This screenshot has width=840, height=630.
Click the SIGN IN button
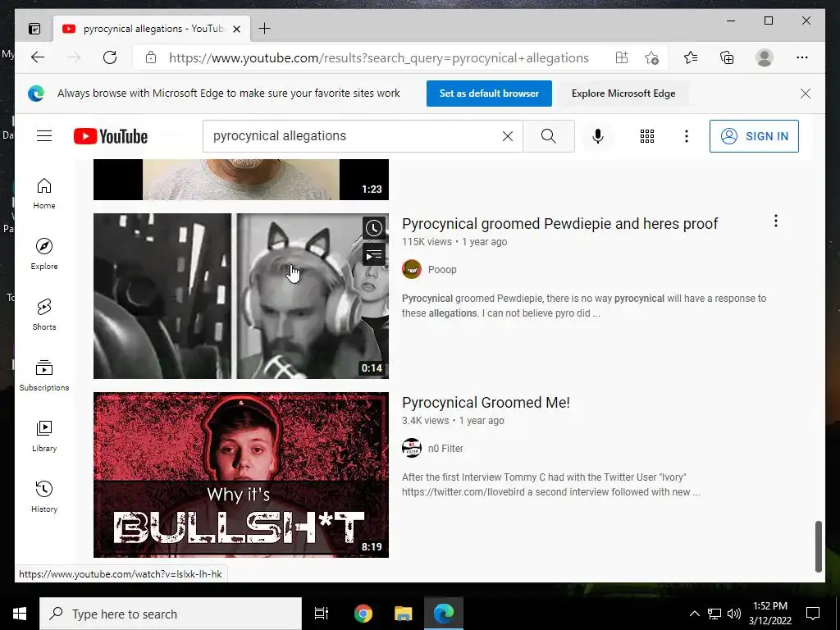click(x=754, y=136)
